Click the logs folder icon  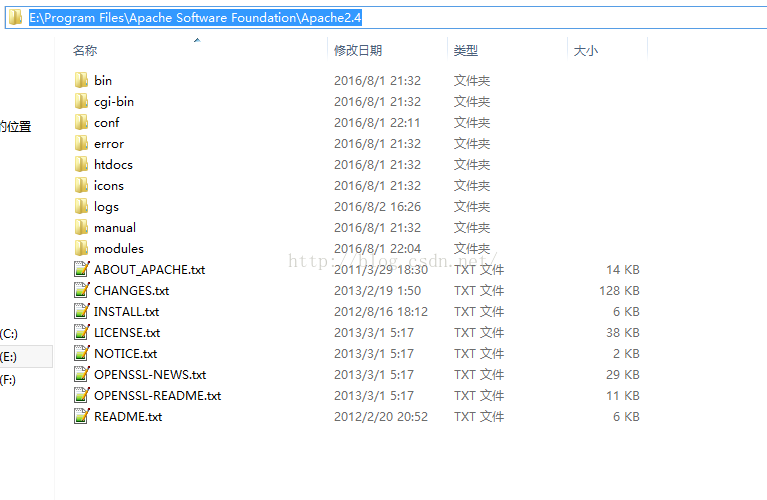[81, 206]
